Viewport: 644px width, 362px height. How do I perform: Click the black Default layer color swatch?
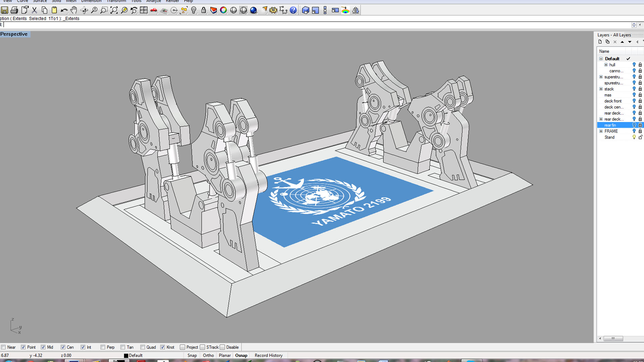(x=126, y=356)
